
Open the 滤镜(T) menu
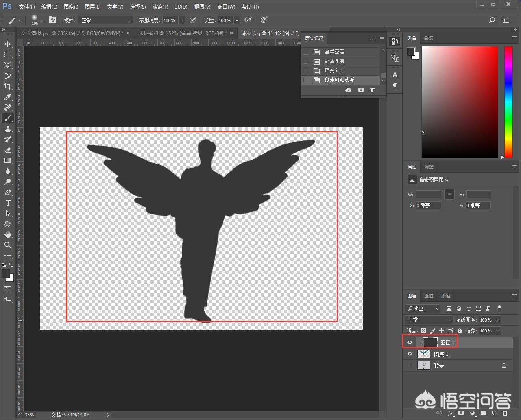pos(160,7)
